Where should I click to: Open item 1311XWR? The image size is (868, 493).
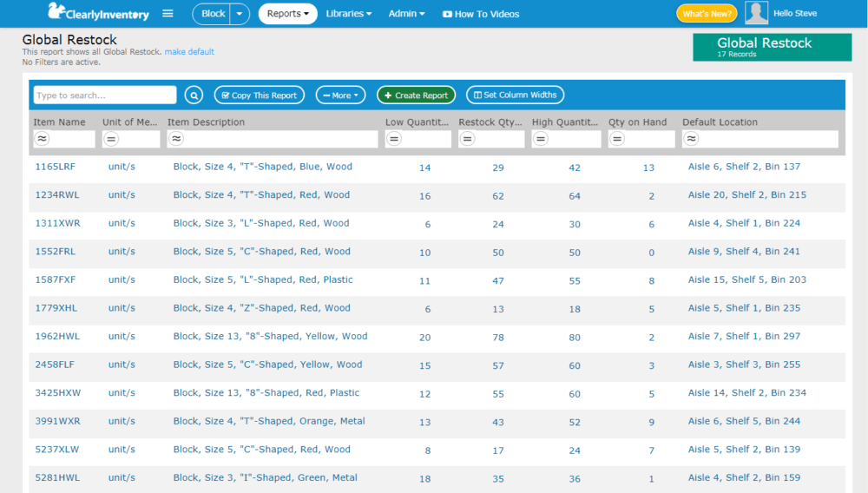point(57,223)
